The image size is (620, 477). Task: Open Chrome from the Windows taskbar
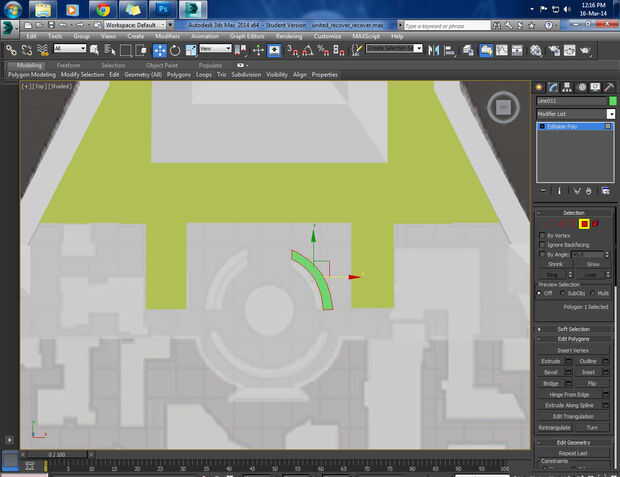[x=103, y=10]
